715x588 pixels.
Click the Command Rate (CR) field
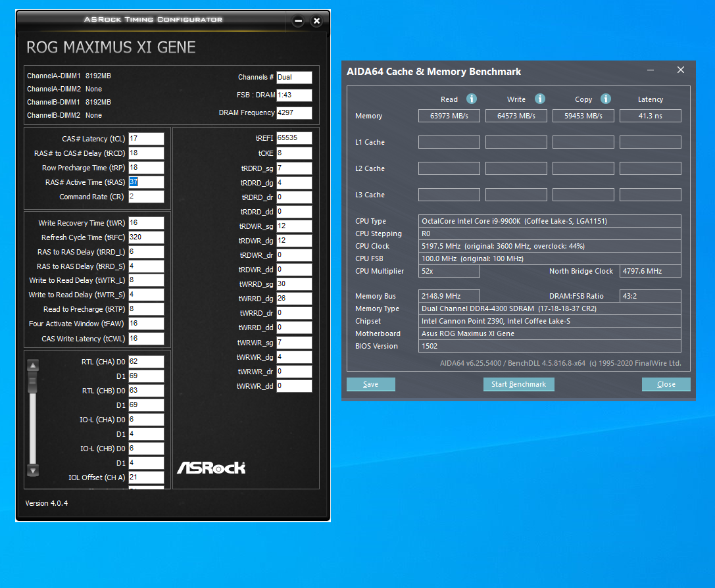146,197
